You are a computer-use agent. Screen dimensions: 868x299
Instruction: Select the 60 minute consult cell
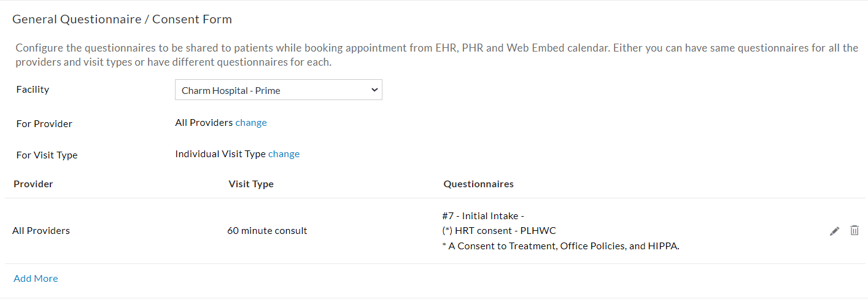click(x=267, y=231)
